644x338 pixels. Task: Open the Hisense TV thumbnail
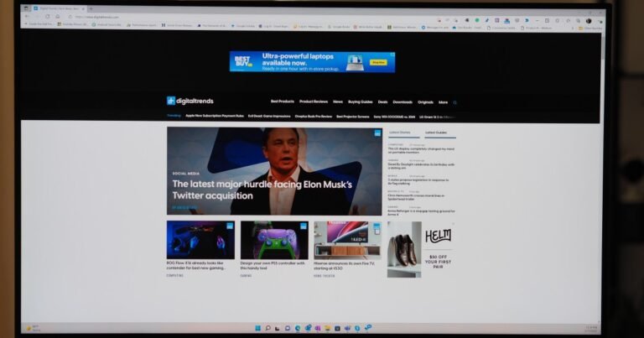coord(347,240)
